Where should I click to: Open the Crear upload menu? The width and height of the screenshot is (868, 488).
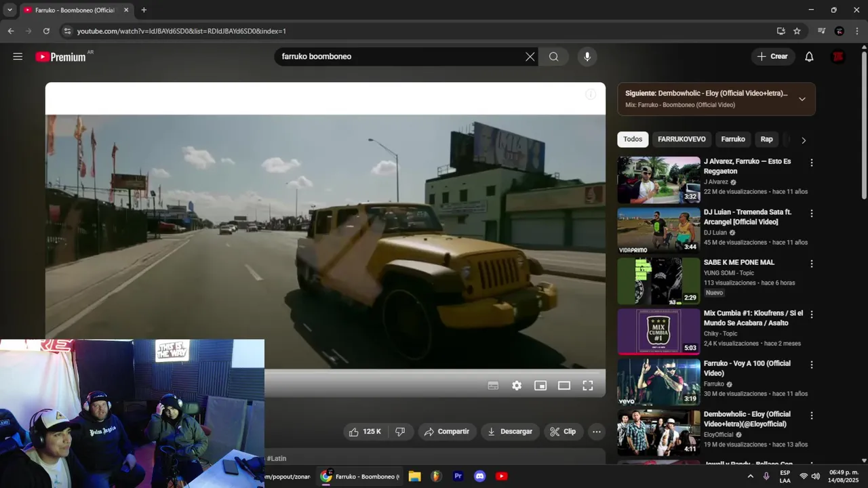773,57
